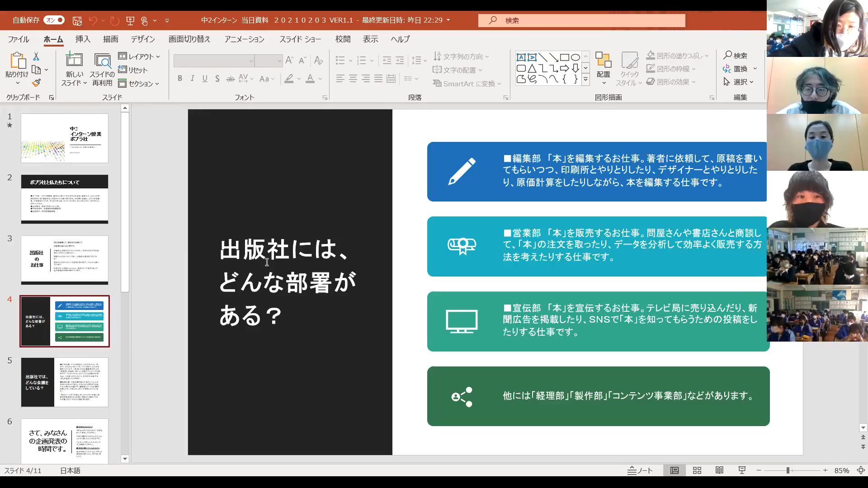The height and width of the screenshot is (488, 868).
Task: Click the リセット button
Action: point(133,70)
